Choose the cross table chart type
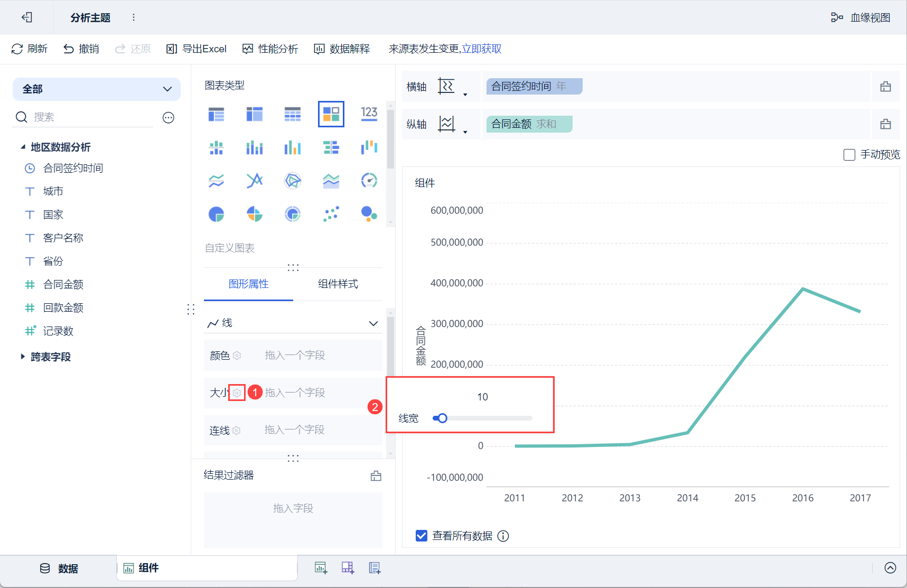907x588 pixels. coord(255,114)
